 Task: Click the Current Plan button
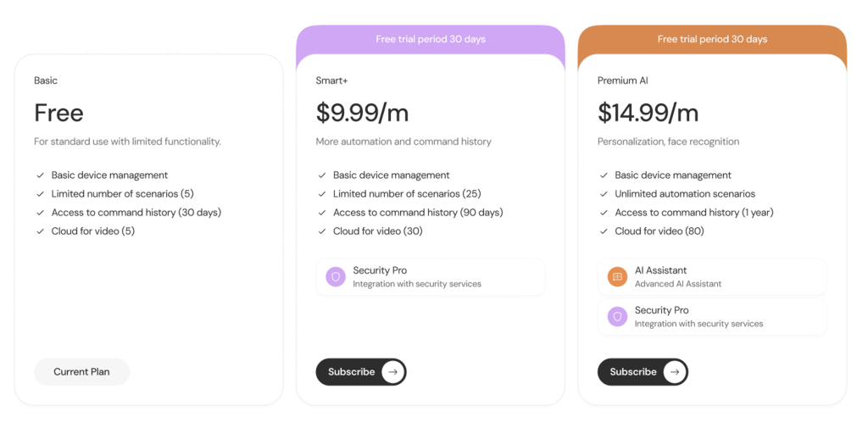(x=82, y=372)
